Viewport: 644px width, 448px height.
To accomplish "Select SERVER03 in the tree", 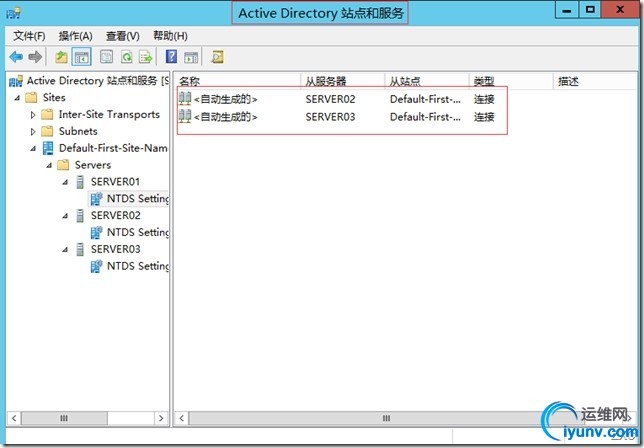I will (115, 249).
